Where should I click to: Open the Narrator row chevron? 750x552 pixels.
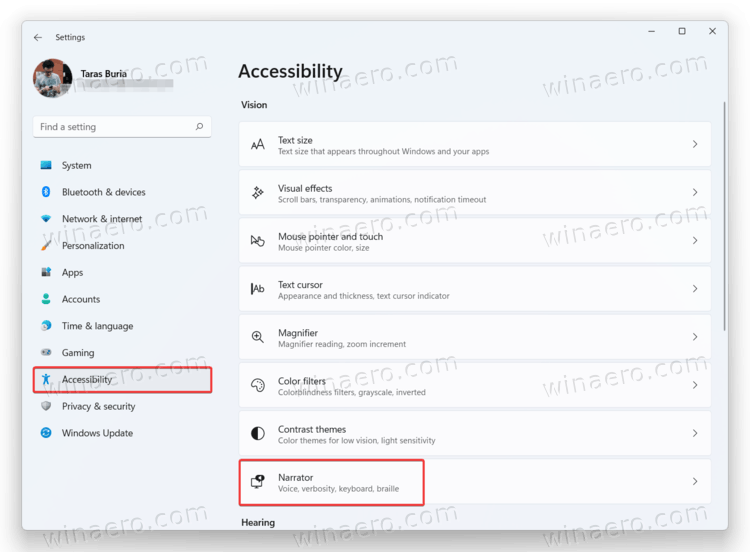point(695,481)
